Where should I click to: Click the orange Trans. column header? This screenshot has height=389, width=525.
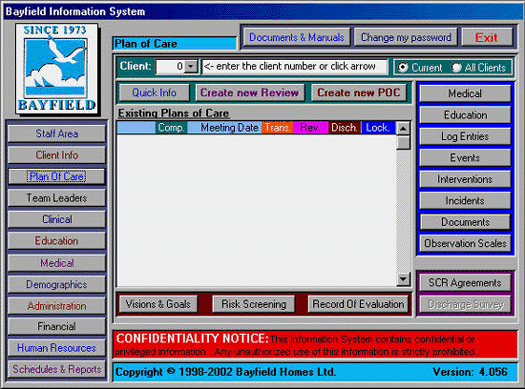pos(277,128)
